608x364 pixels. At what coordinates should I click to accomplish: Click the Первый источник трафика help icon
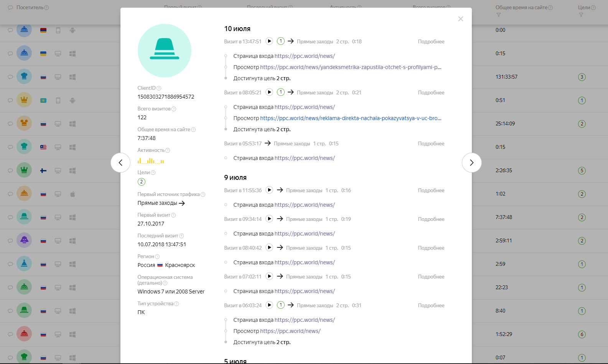[x=203, y=194]
